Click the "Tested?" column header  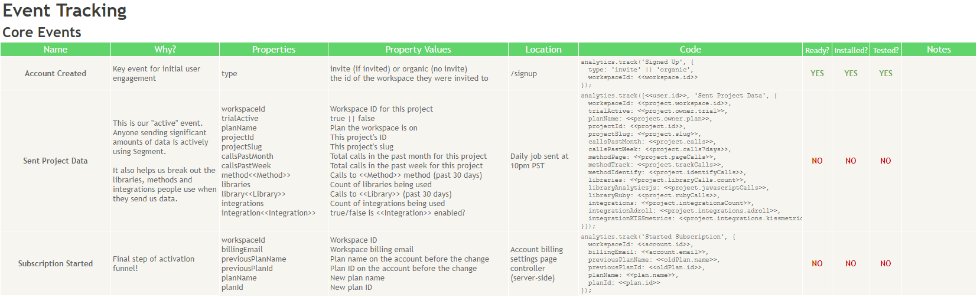(885, 50)
